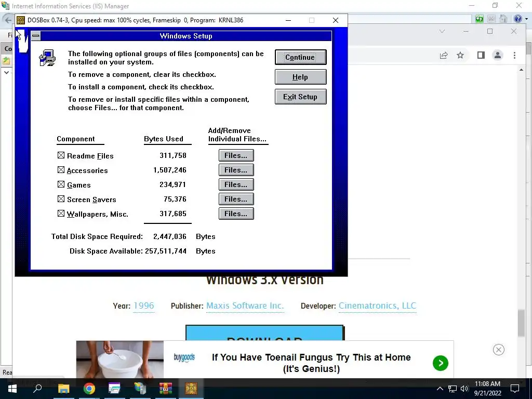Open the Windows Start menu
532x399 pixels.
12,389
